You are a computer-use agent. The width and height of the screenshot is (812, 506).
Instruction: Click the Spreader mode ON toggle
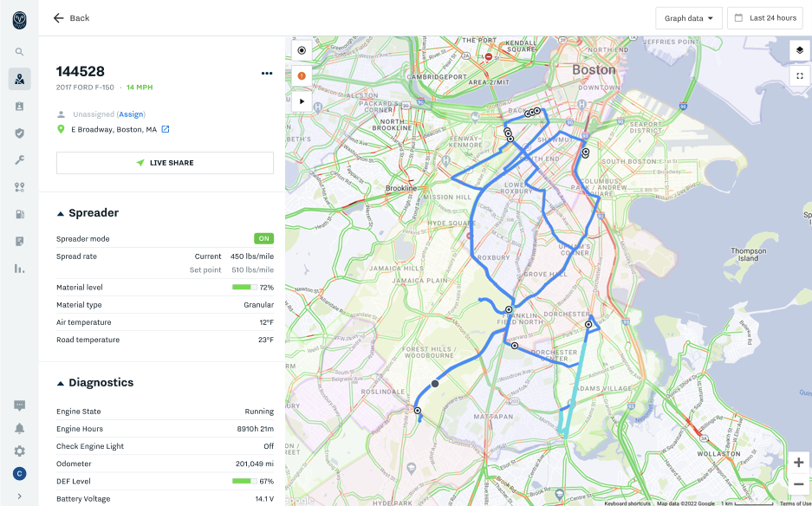(263, 238)
